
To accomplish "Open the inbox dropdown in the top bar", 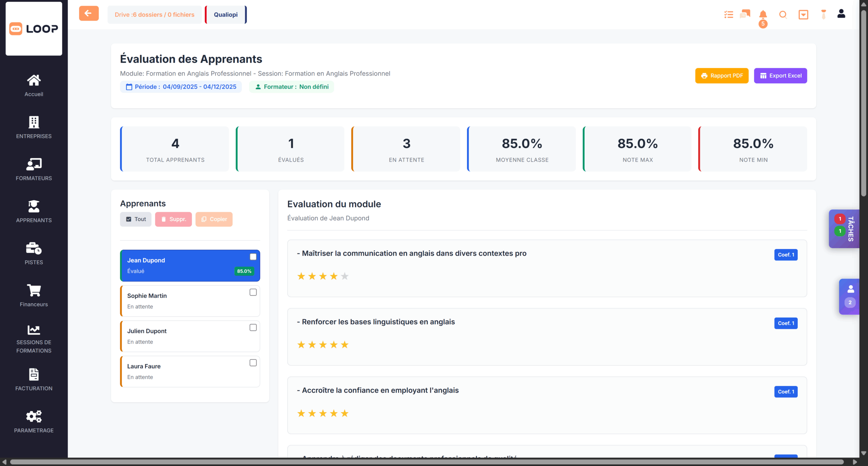I will coord(803,15).
